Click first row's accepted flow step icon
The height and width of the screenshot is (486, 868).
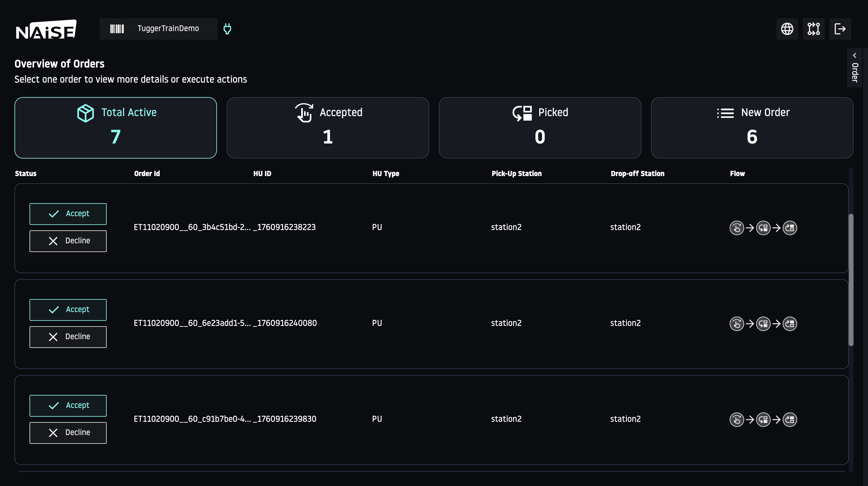[737, 228]
